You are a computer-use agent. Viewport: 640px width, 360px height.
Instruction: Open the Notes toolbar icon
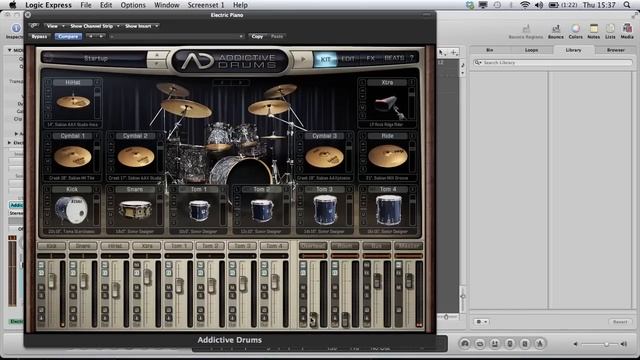pyautogui.click(x=593, y=28)
